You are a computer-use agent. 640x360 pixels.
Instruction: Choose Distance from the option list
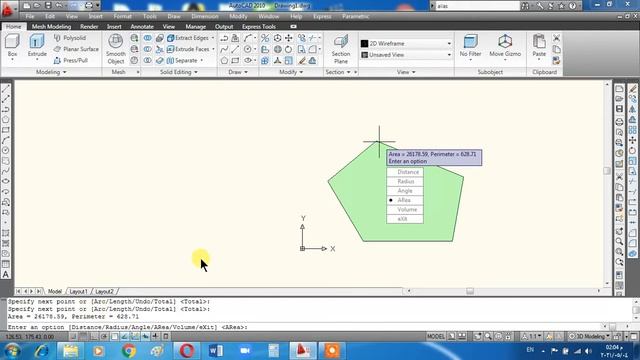click(404, 172)
